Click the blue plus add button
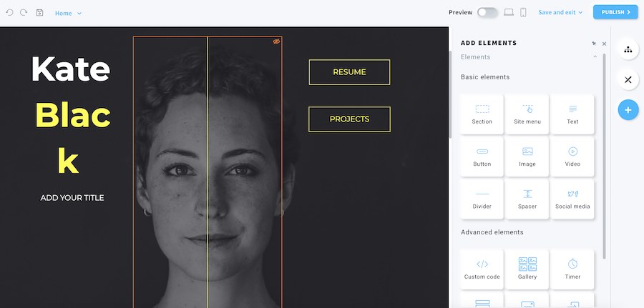Screen dimensions: 644x308 click(x=628, y=110)
